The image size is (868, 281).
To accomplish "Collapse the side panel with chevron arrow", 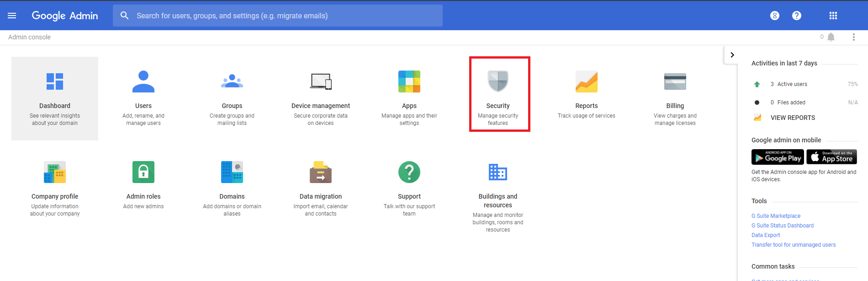I will click(x=732, y=55).
